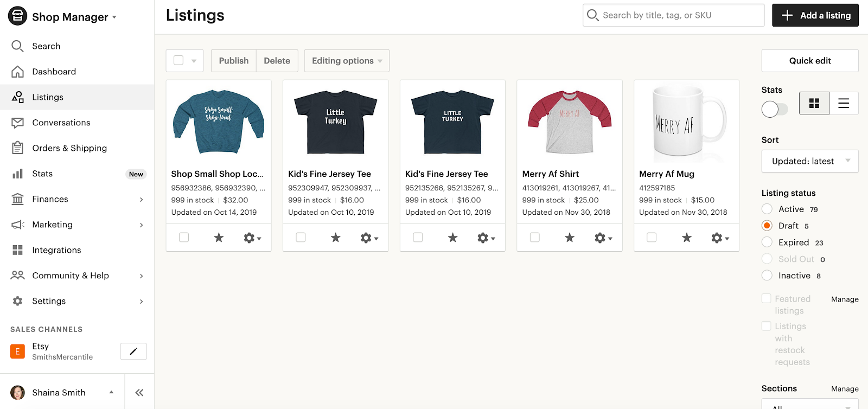Click the Shop Manager logo icon
This screenshot has width=868, height=409.
point(17,16)
